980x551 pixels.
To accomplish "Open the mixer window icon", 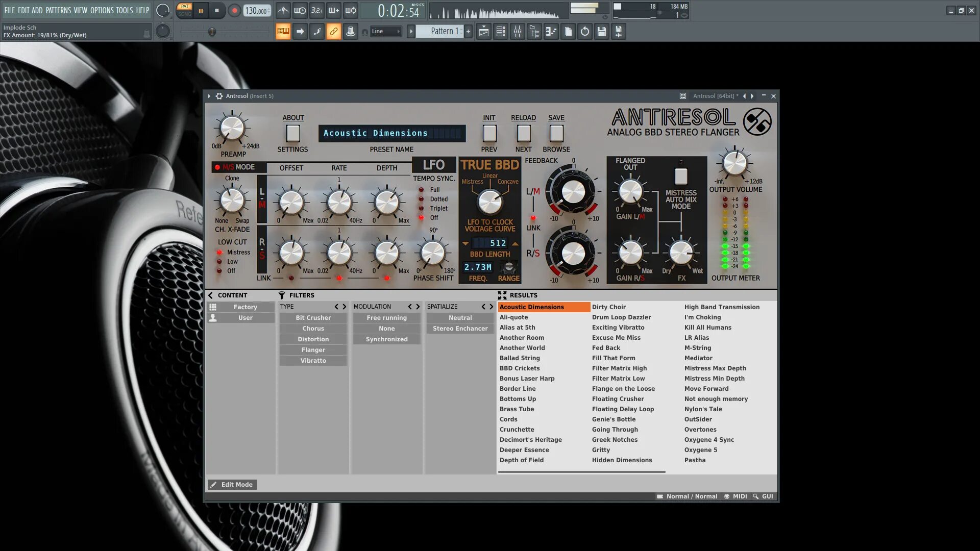I will click(x=518, y=32).
